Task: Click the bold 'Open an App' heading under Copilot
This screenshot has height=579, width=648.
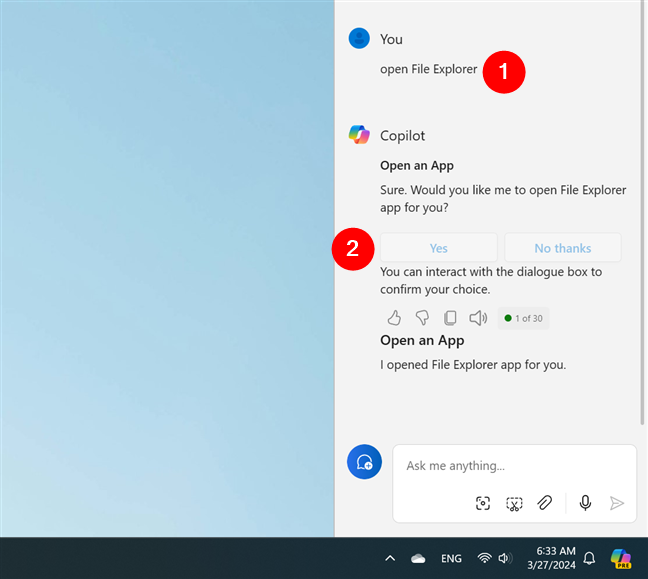Action: coord(417,165)
